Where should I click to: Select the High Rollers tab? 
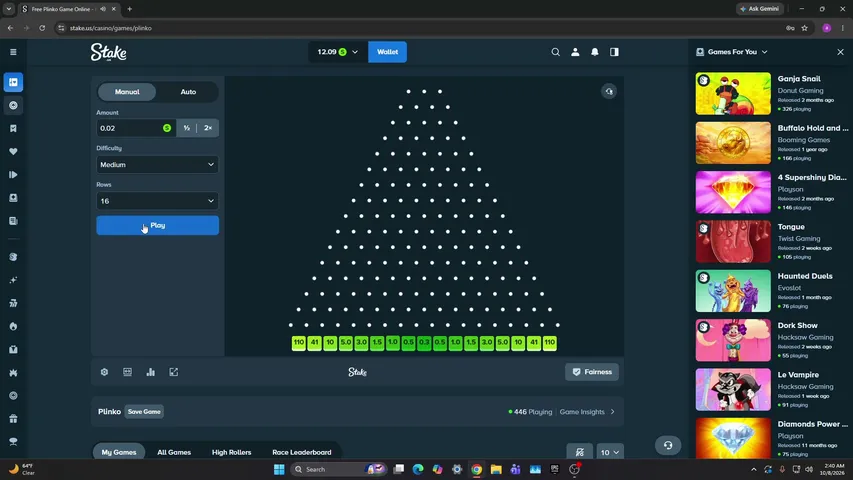pos(231,452)
